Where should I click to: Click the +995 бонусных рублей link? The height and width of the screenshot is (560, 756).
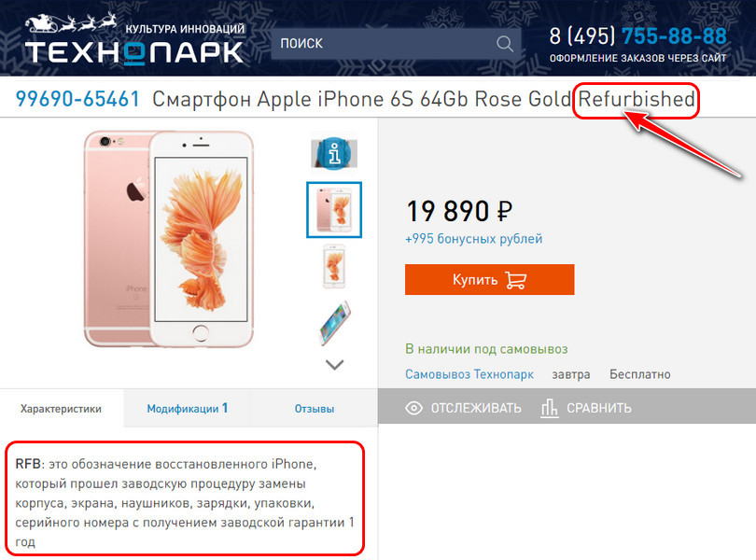point(473,239)
